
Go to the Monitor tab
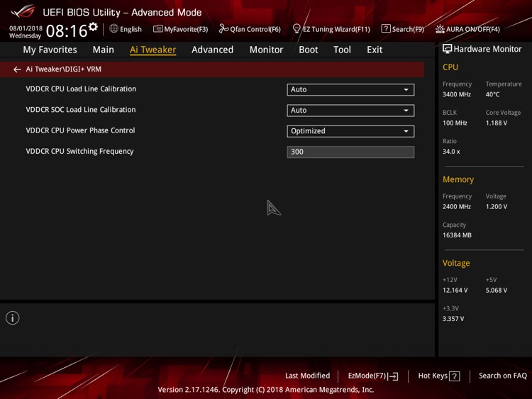click(x=266, y=50)
